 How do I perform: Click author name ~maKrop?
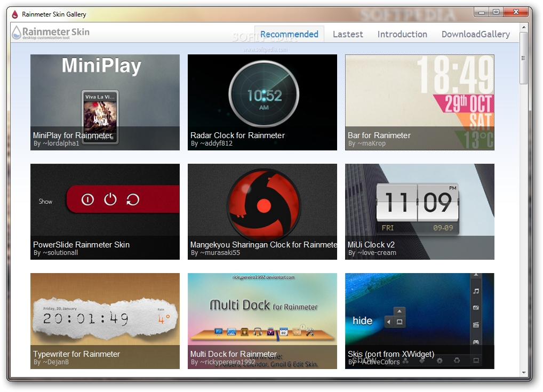[371, 143]
